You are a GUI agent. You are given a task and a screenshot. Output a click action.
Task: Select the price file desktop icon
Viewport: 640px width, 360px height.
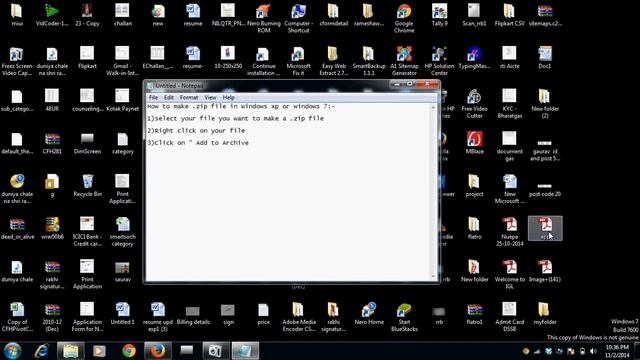tap(264, 313)
